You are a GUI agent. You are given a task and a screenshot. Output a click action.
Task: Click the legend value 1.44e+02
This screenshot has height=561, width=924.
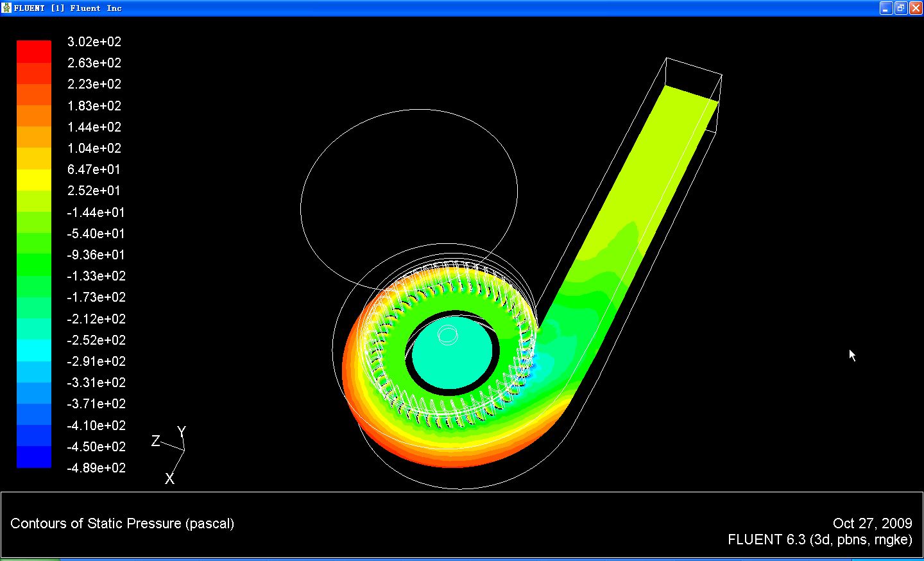94,127
